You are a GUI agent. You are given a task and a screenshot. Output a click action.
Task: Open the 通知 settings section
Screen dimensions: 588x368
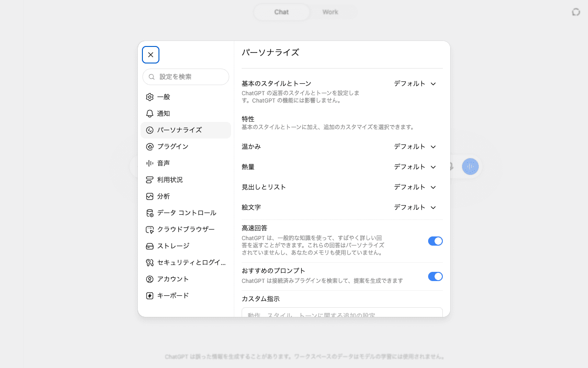click(186, 114)
